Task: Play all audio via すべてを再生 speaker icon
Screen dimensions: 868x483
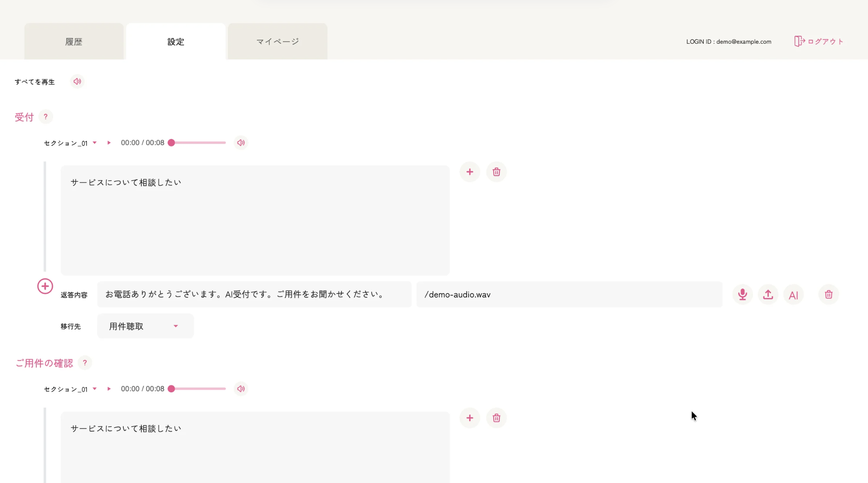Action: 77,81
